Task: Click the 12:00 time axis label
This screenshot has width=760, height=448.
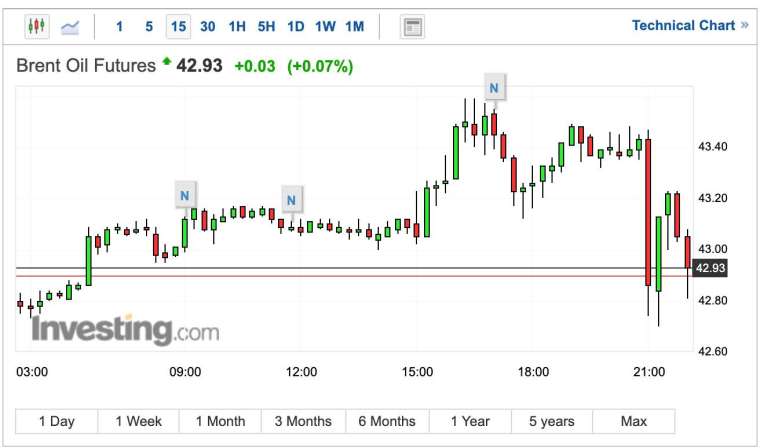Action: [x=301, y=372]
